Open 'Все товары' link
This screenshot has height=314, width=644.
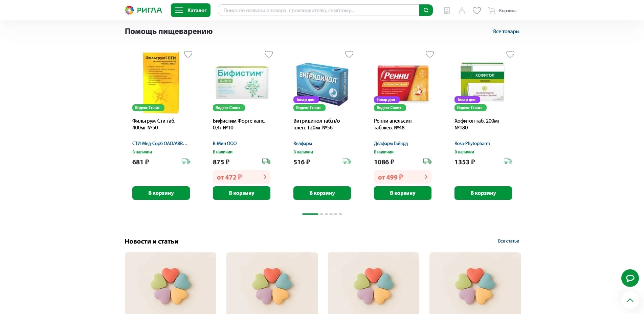[x=506, y=32]
